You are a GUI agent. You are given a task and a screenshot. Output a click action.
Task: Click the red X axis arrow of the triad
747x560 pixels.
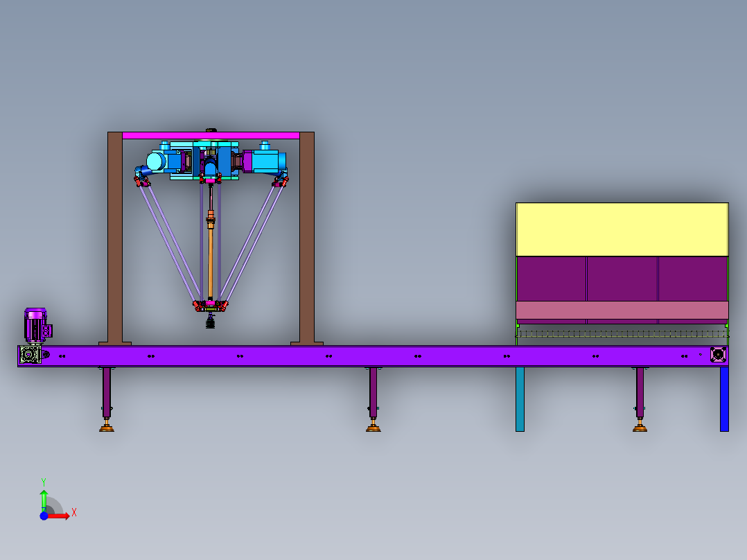pyautogui.click(x=59, y=516)
